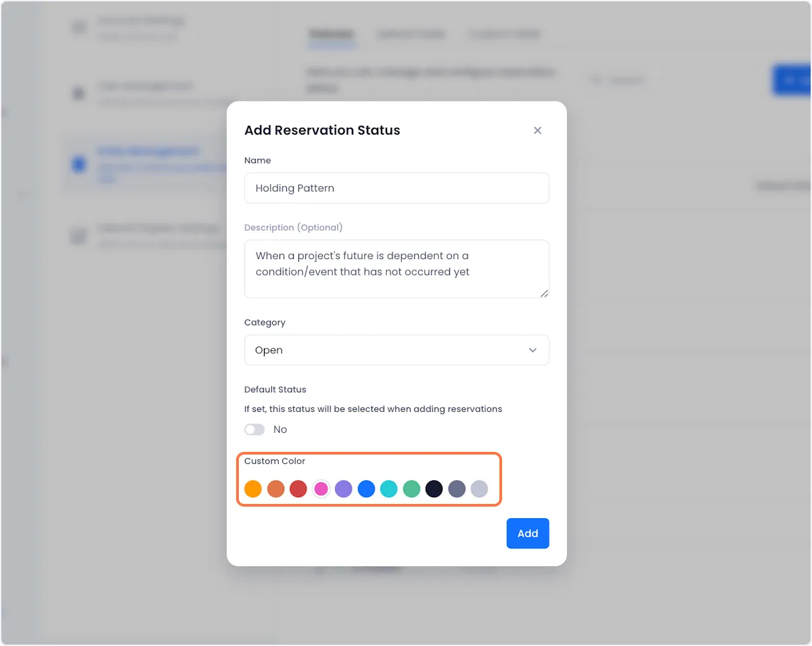Select the blue color swatch
This screenshot has height=646, width=812.
(x=366, y=488)
